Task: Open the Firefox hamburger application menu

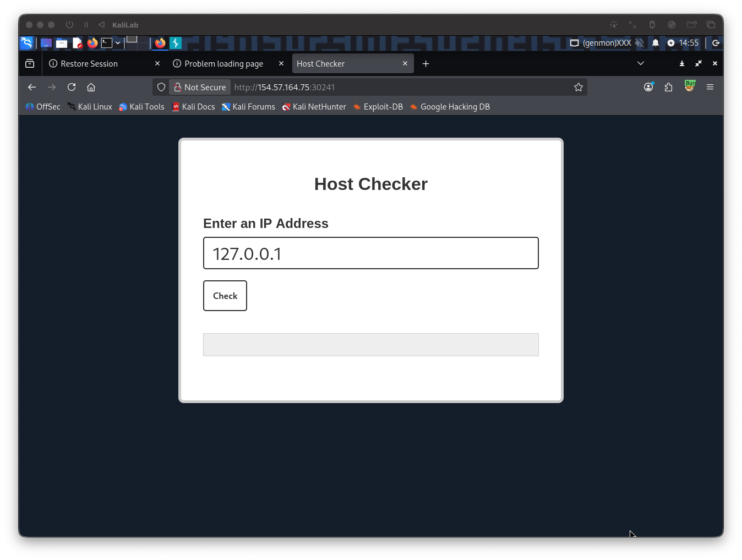Action: pos(710,87)
